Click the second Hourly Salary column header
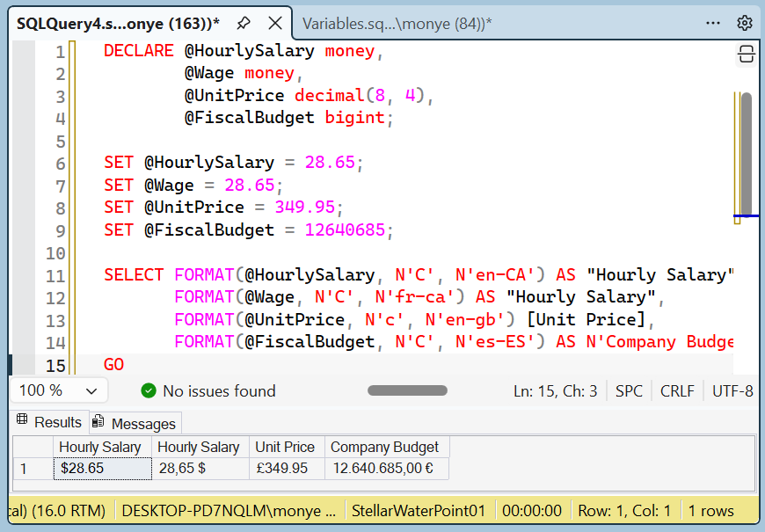Viewport: 765px width, 532px height. pyautogui.click(x=200, y=447)
